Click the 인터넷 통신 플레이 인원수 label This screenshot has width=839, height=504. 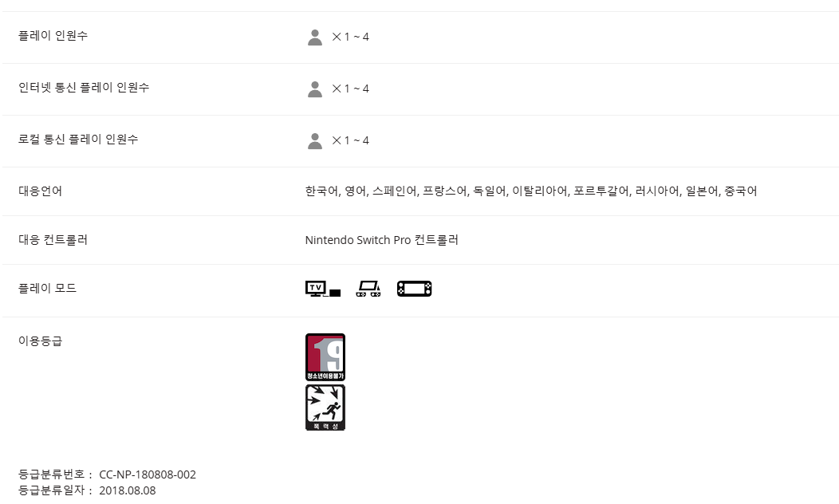84,87
